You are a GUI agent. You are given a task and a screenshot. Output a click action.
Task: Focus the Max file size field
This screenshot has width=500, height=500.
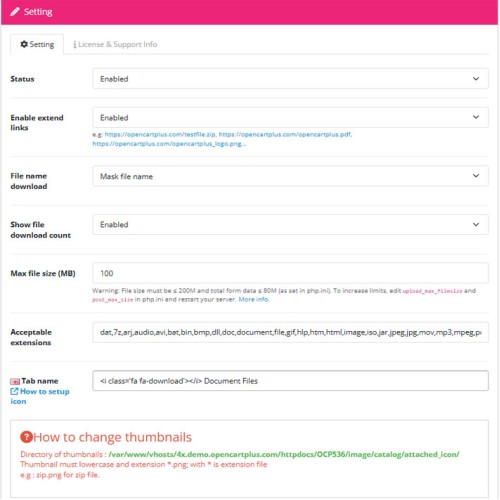[x=290, y=273]
